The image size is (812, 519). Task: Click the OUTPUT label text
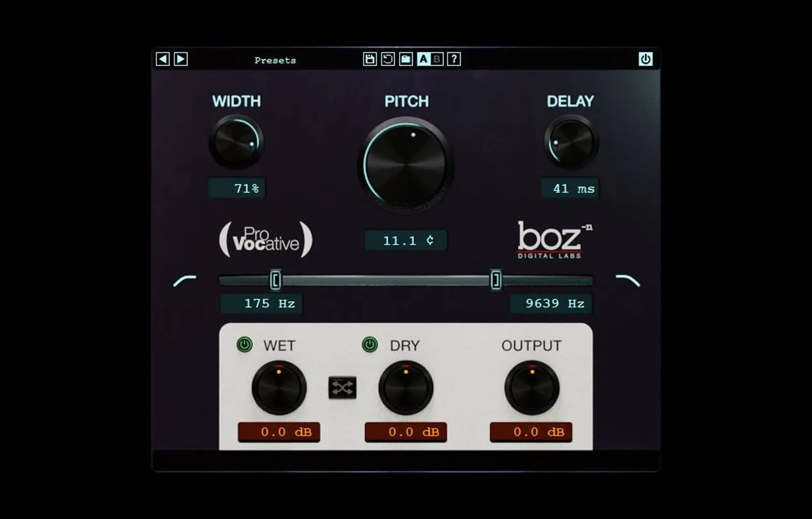[x=531, y=345]
